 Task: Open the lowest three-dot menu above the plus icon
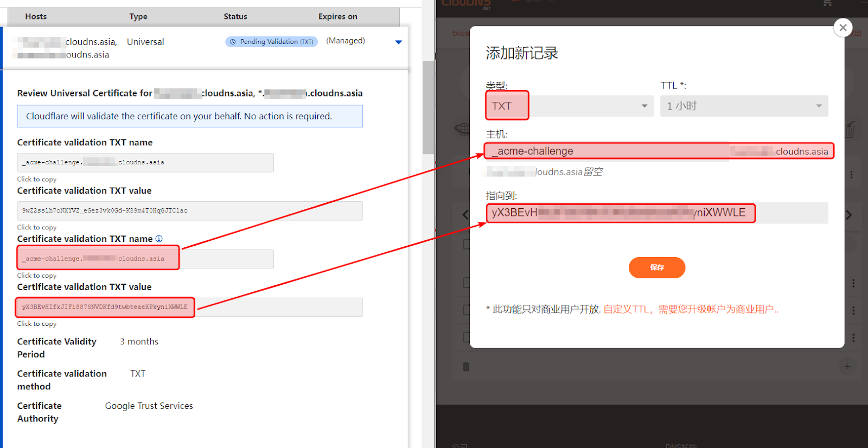coord(853,337)
